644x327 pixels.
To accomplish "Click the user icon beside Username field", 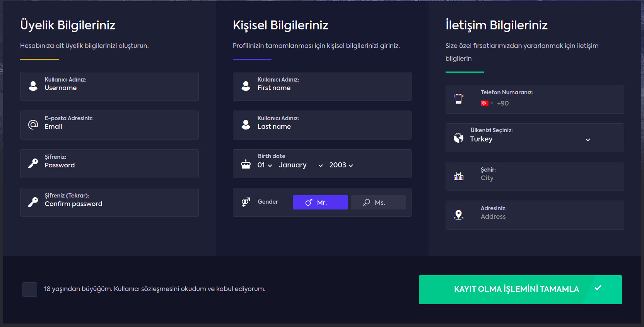I will click(33, 86).
